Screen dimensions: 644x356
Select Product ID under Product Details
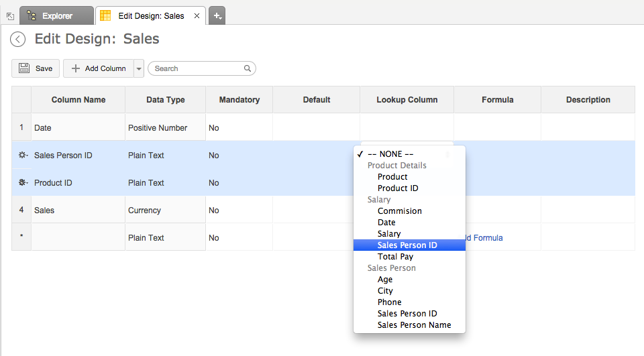pyautogui.click(x=398, y=188)
